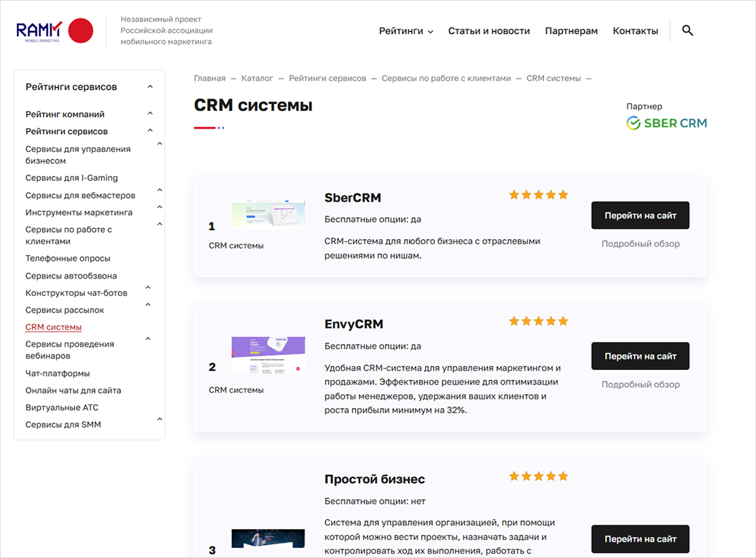
Task: Open the EnvyCRM title
Action: tap(354, 324)
